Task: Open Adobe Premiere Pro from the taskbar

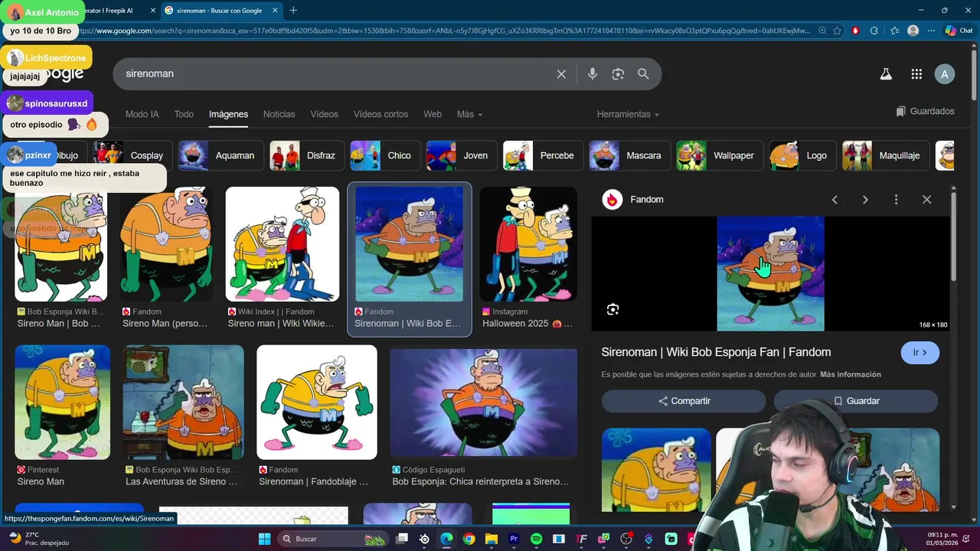Action: [x=514, y=539]
